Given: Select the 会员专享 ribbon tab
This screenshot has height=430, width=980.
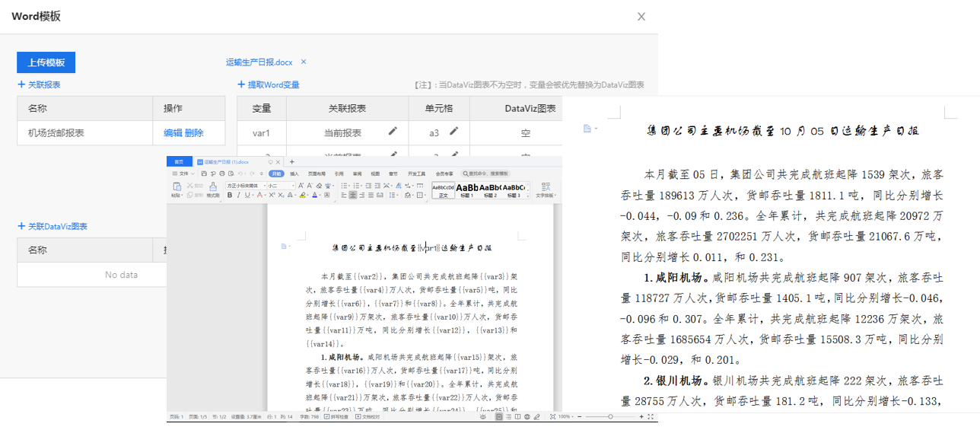Looking at the screenshot, I should point(444,174).
